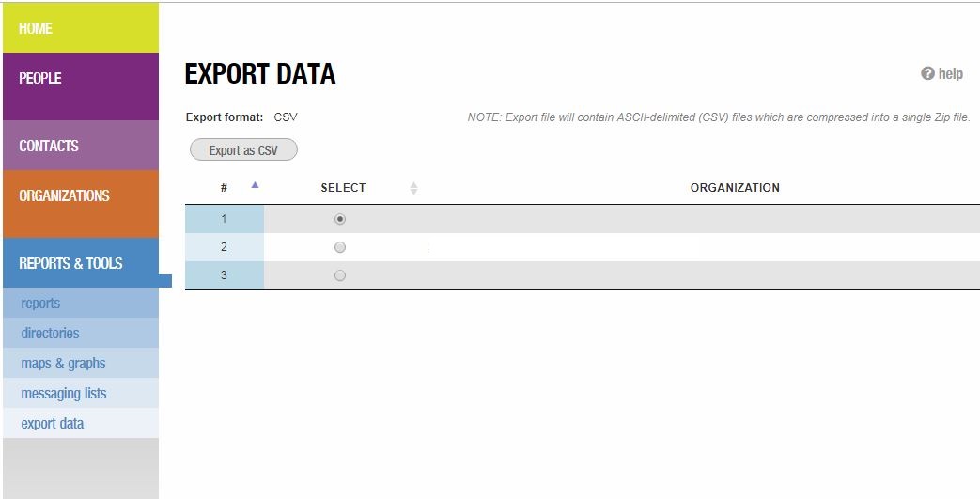
Task: Open the Home section
Action: (x=81, y=27)
